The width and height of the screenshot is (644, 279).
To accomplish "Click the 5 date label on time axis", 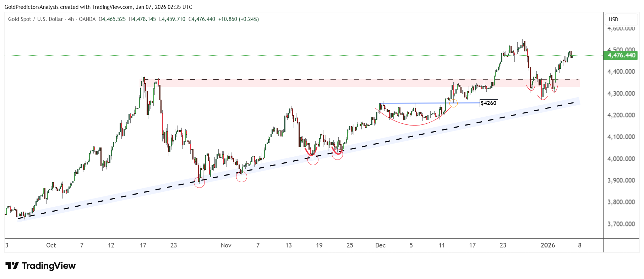I will tap(411, 245).
